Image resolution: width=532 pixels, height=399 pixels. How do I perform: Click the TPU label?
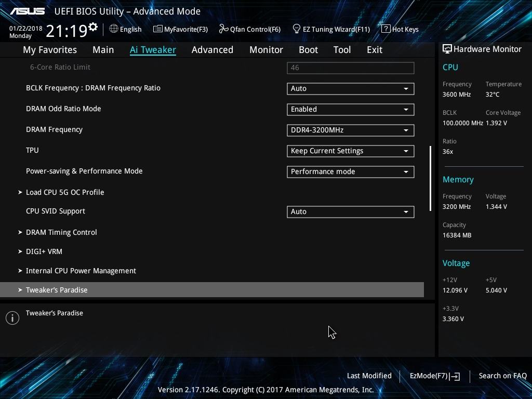(x=32, y=150)
